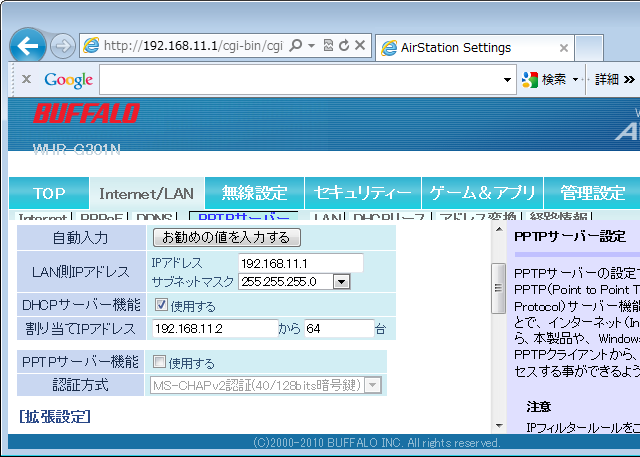Click the 自動入力 row label
Screen dimensions: 640x457
(81, 237)
